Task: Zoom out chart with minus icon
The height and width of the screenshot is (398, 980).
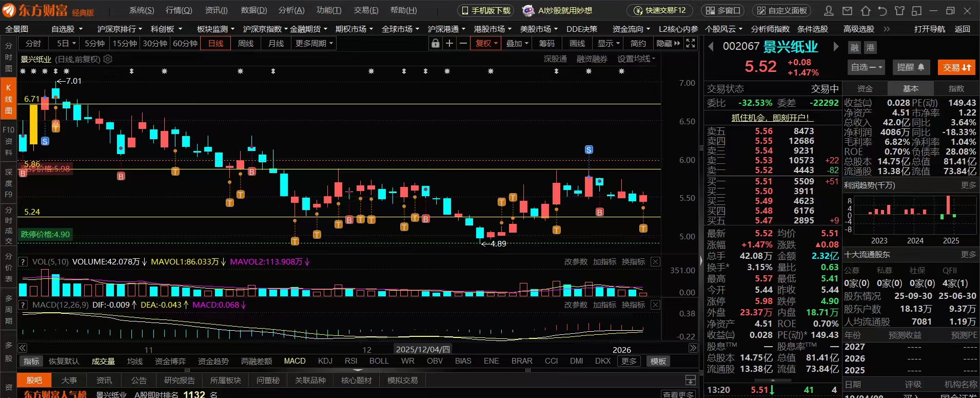Action: (x=463, y=44)
